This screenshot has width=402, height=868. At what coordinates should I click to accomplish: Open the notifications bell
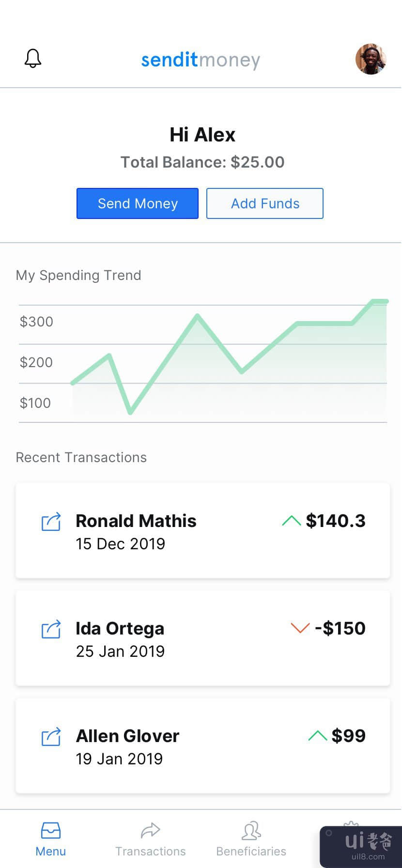point(33,59)
